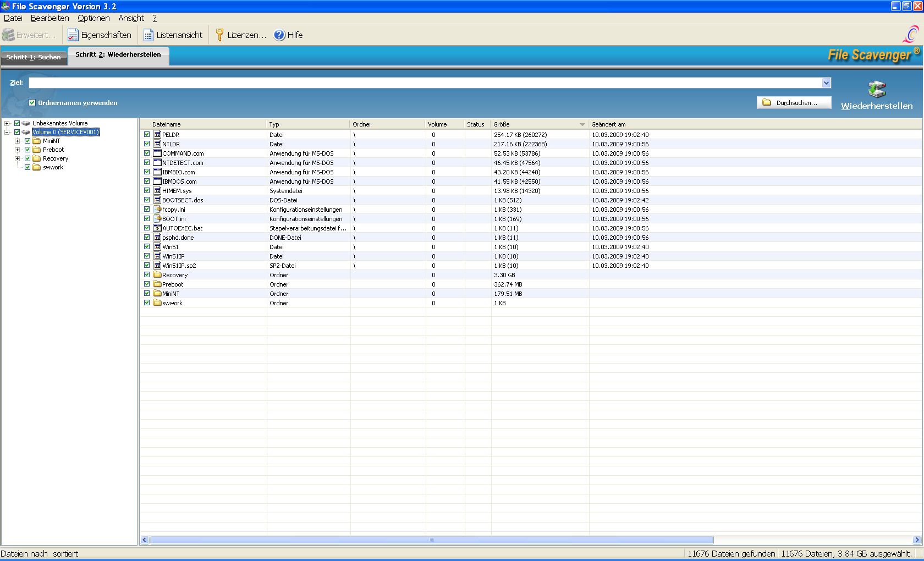Open the Ansicht menu
This screenshot has width=924, height=561.
[131, 18]
